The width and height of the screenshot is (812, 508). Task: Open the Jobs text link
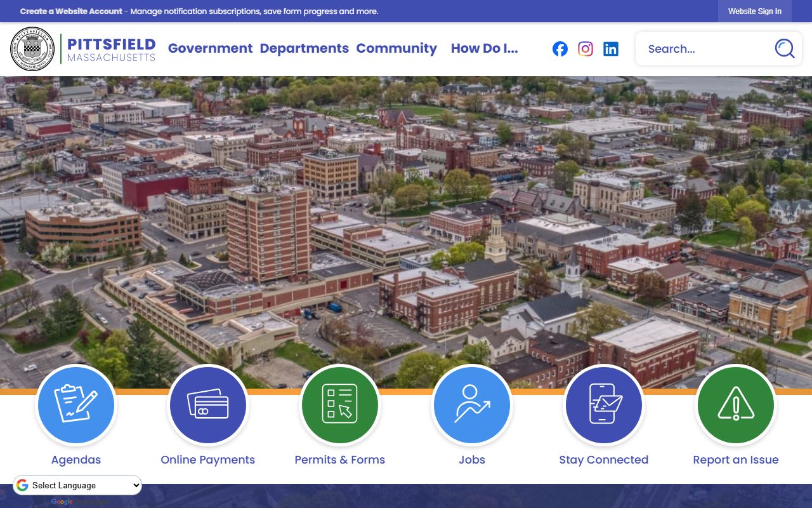472,460
